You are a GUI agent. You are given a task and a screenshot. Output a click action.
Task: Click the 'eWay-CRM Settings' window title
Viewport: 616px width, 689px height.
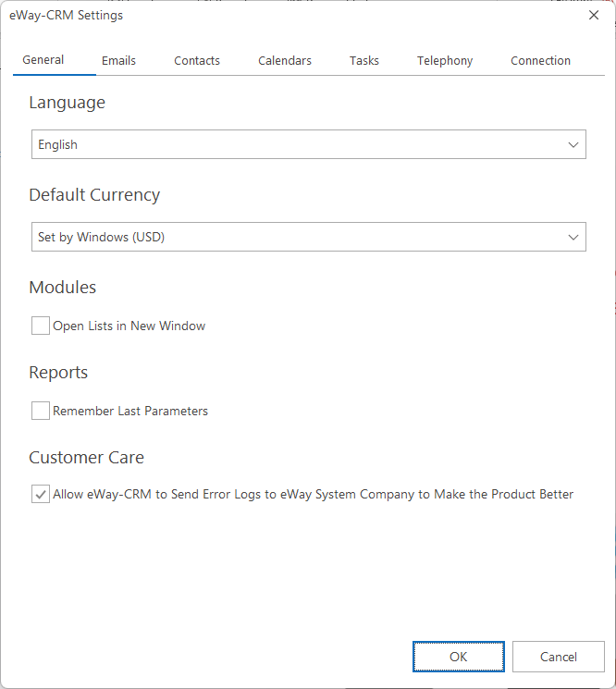click(67, 16)
